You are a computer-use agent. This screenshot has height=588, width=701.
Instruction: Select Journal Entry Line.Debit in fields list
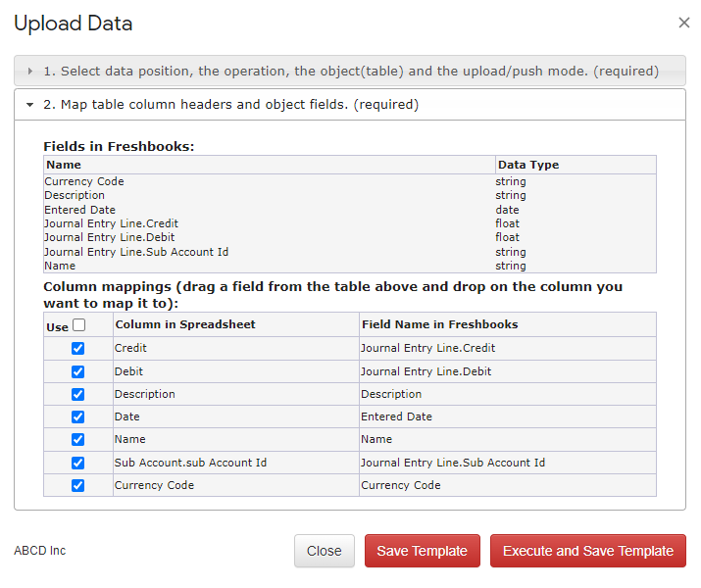pyautogui.click(x=109, y=237)
